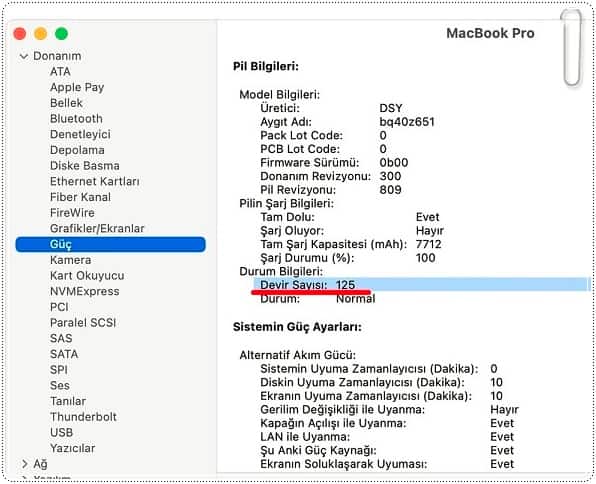Click Ekranın Soluklaşarak Uyuması row
596x484 pixels.
click(x=387, y=464)
